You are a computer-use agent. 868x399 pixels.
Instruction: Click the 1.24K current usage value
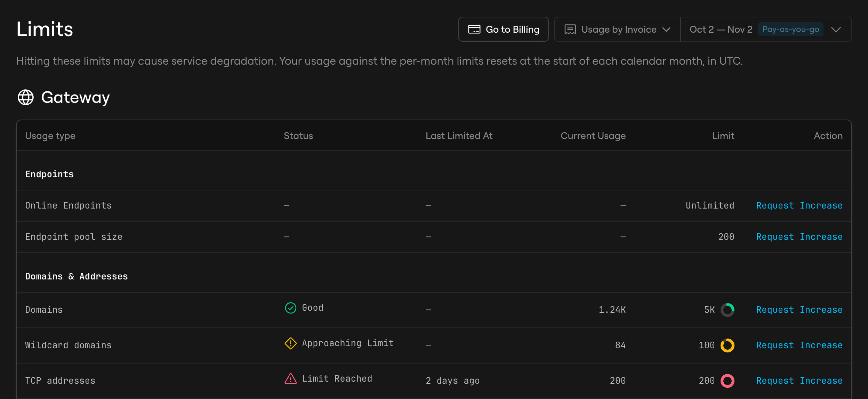tap(612, 310)
